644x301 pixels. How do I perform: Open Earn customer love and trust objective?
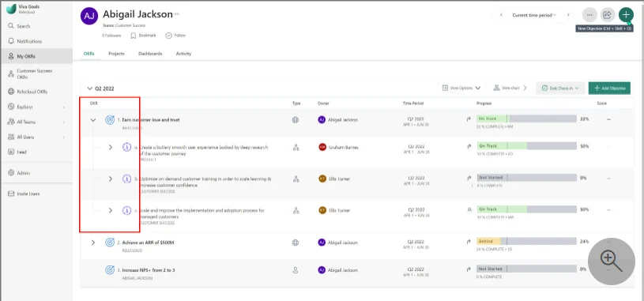click(151, 120)
